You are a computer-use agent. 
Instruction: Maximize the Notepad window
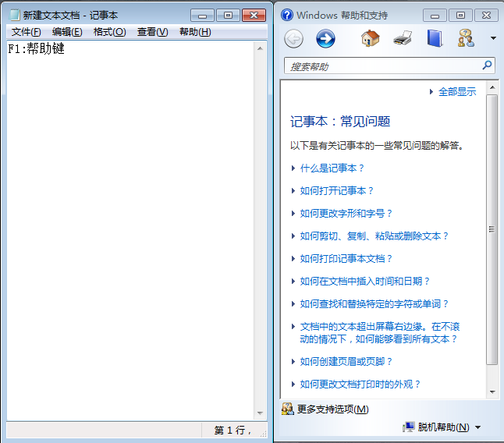(x=228, y=15)
